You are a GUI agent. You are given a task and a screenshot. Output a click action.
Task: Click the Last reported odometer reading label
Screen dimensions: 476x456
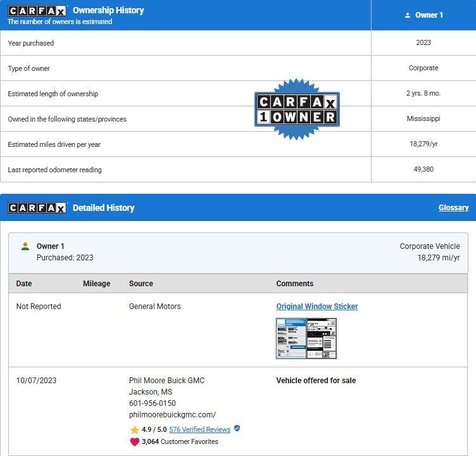click(54, 170)
